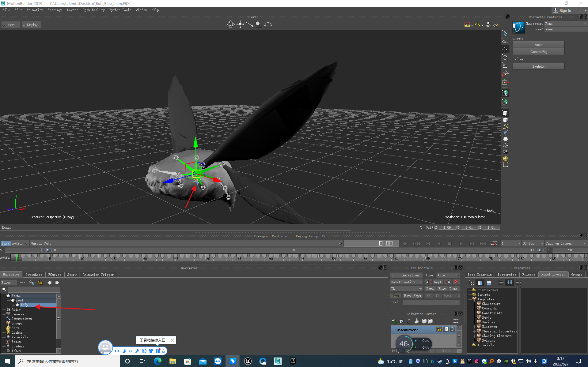Screen dimensions: 588x367
Task: Open Unreal Engine from the taskbar
Action: (x=248, y=361)
